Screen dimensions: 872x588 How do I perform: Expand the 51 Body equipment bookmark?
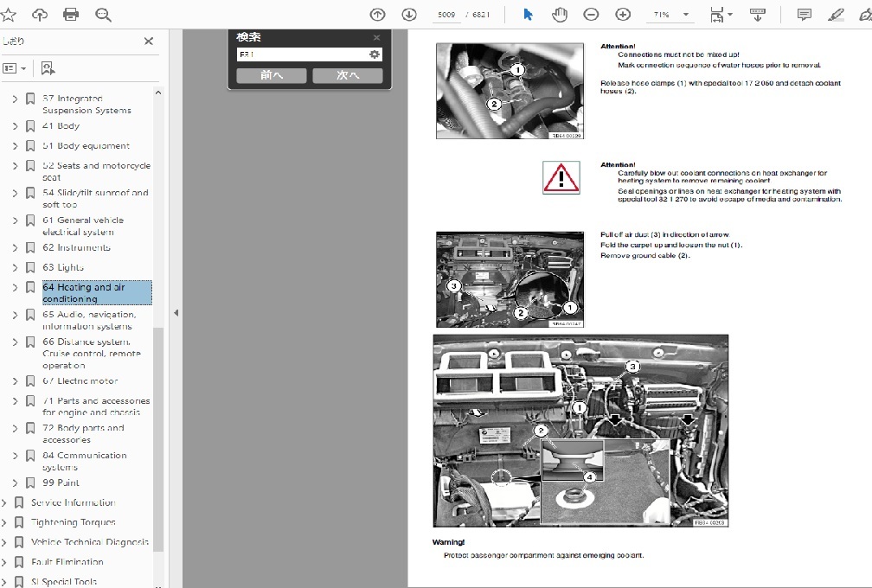[x=15, y=146]
